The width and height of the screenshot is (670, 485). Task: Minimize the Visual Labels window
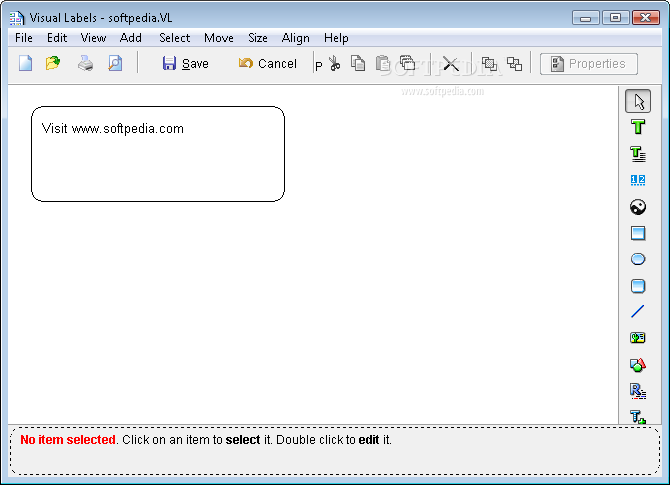point(586,18)
